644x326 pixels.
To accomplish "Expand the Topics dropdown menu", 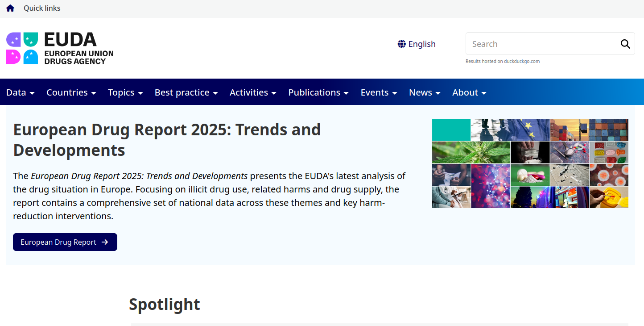I will (x=125, y=92).
